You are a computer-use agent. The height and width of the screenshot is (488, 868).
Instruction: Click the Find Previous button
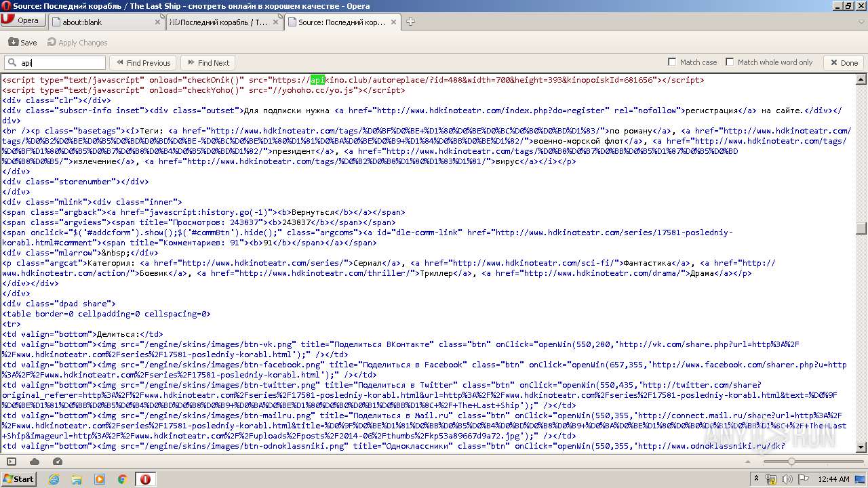142,63
